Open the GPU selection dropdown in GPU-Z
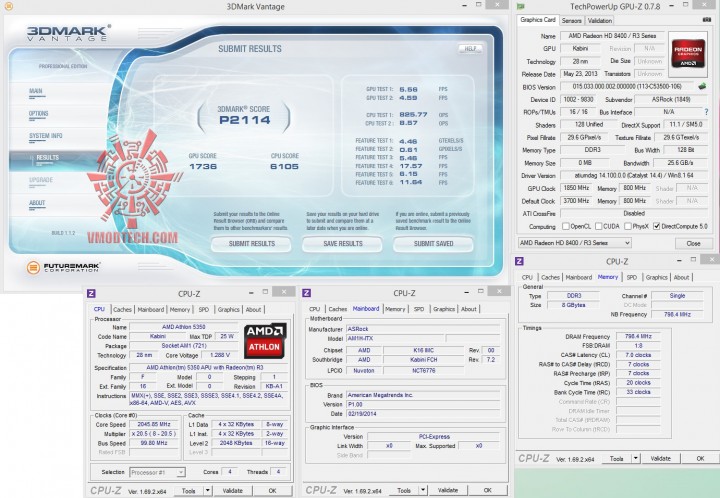Image resolution: width=720 pixels, height=498 pixels. (574, 243)
